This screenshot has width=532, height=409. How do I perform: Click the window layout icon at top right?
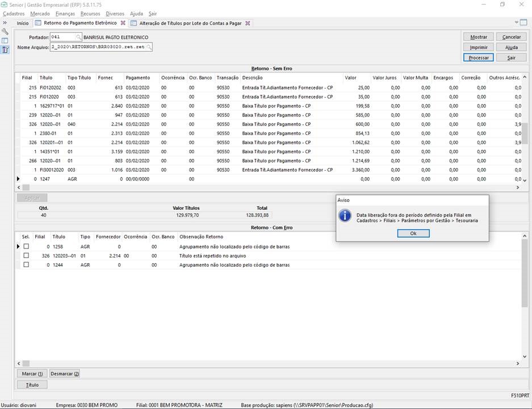coord(523,22)
